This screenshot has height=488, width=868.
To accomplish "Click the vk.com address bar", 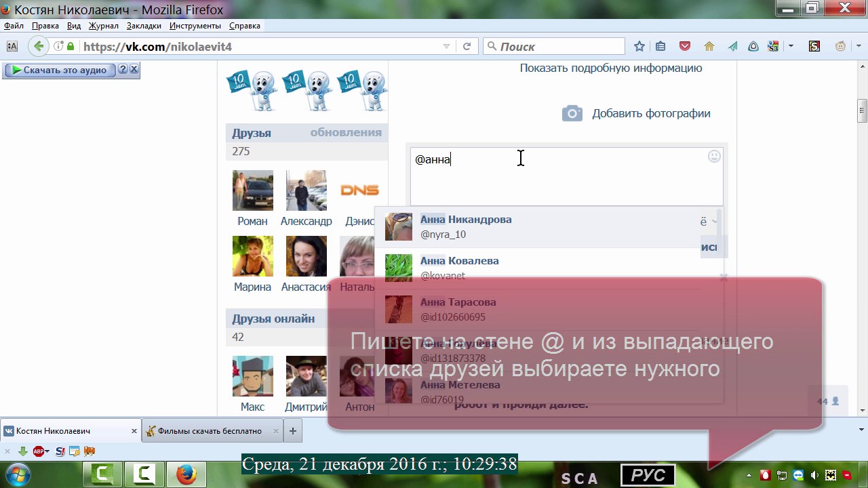I will tap(261, 46).
